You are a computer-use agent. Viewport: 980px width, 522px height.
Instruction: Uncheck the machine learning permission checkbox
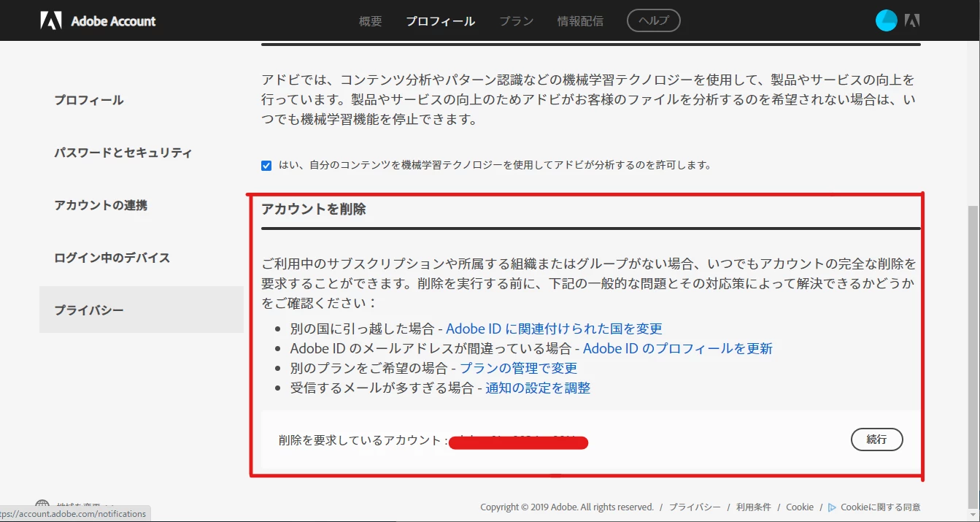click(x=266, y=165)
